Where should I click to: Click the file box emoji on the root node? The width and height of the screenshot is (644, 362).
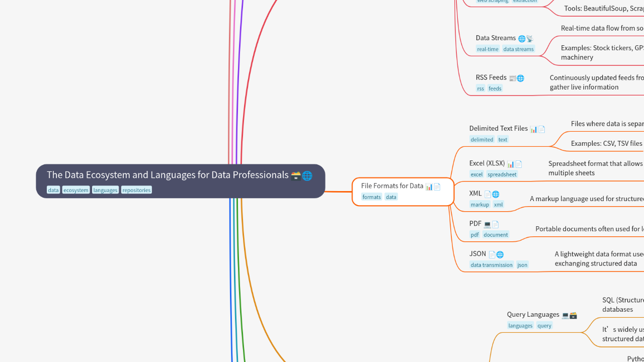pos(296,175)
